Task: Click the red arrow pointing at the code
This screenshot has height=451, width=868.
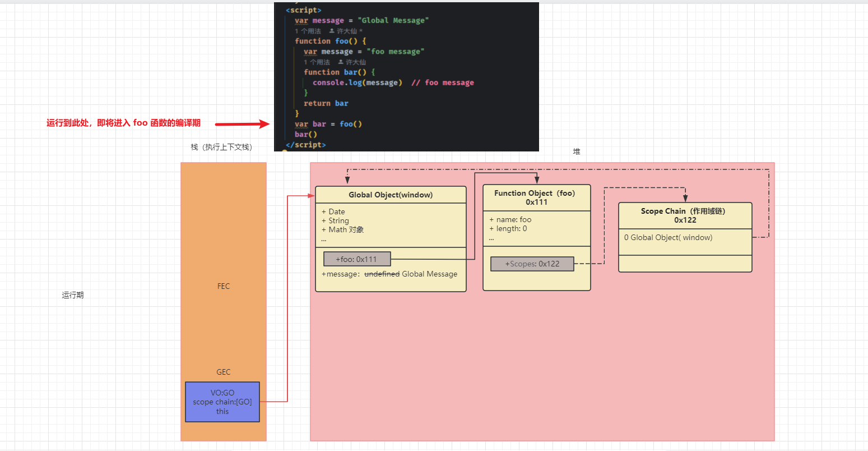Action: click(242, 124)
